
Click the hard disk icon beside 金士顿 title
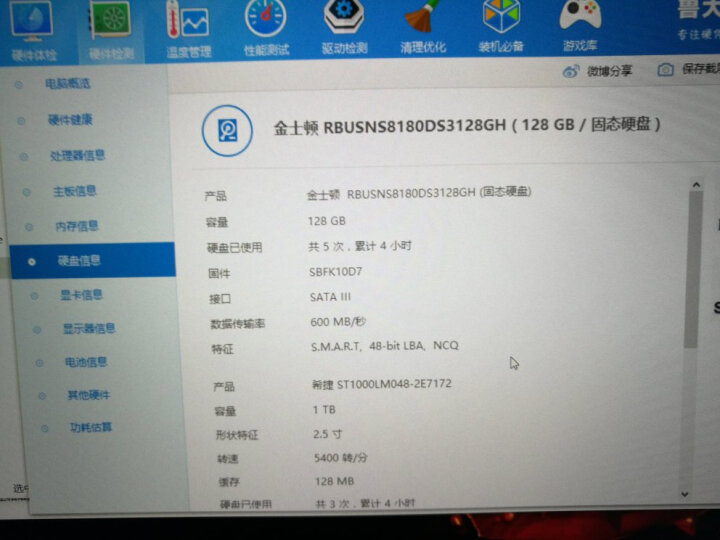tap(227, 130)
